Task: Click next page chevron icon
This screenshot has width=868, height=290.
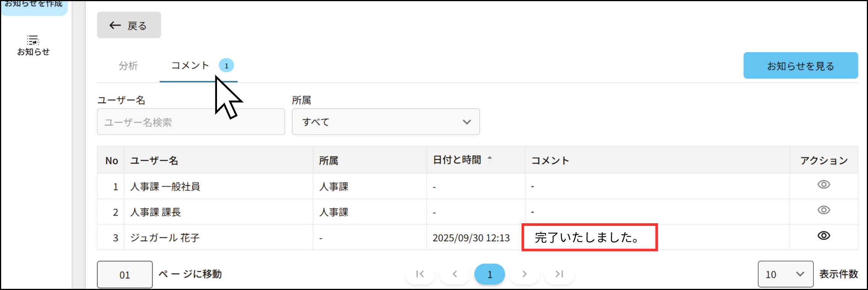Action: point(524,274)
